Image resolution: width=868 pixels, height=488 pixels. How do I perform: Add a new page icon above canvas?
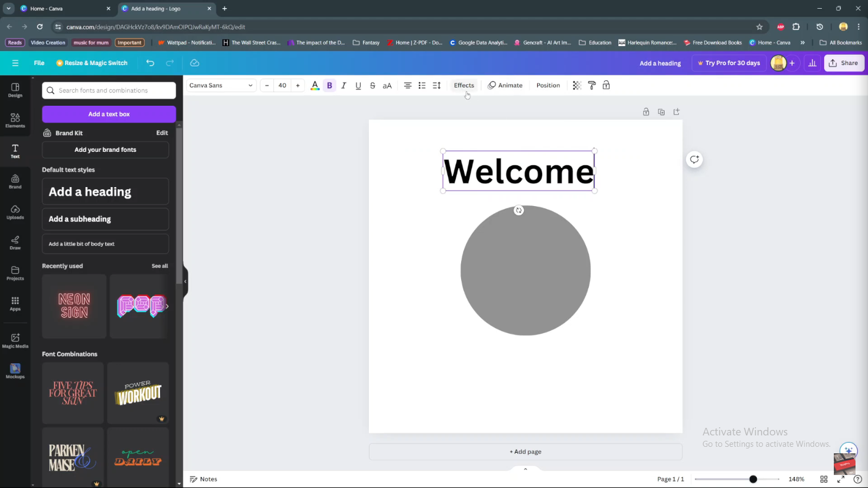(676, 112)
